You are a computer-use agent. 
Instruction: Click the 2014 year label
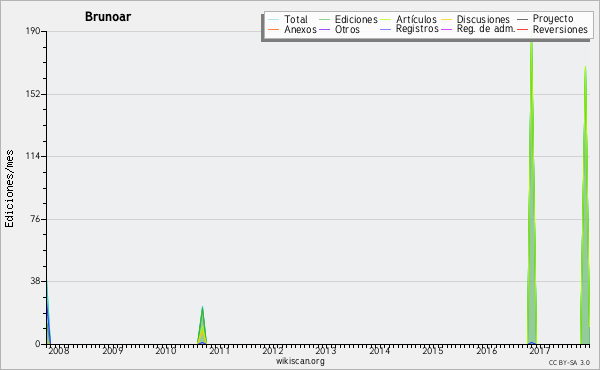coord(379,350)
